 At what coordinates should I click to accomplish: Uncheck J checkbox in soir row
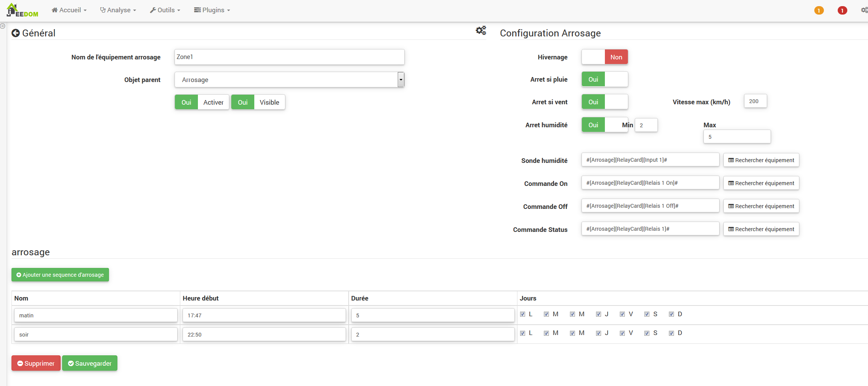point(598,333)
